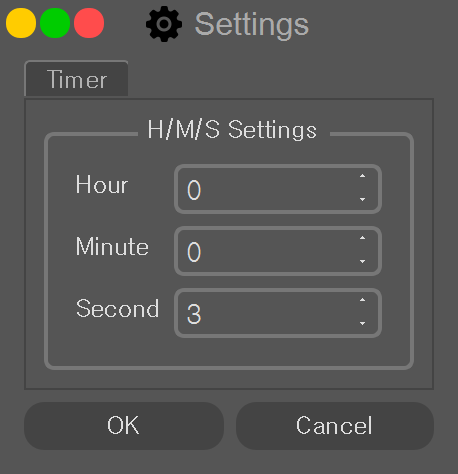Image resolution: width=458 pixels, height=474 pixels.
Task: Dismiss dialog with the Cancel button
Action: tap(335, 426)
